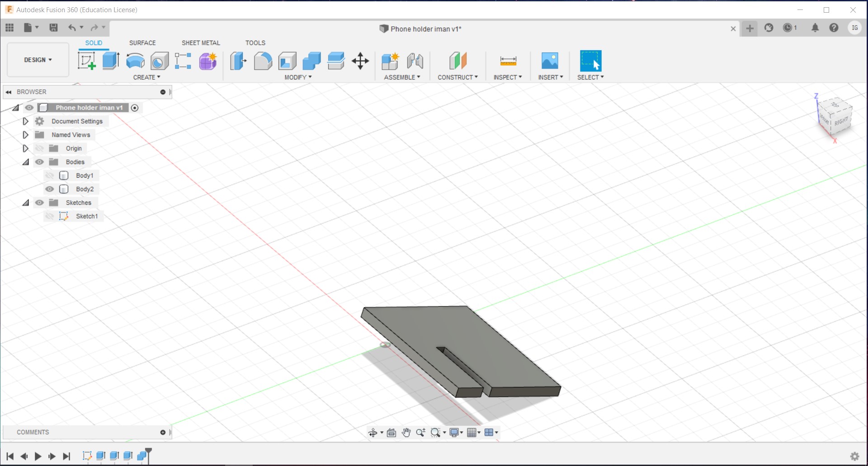The height and width of the screenshot is (466, 868).
Task: Click the ViewCube RIGHT face
Action: pyautogui.click(x=841, y=122)
